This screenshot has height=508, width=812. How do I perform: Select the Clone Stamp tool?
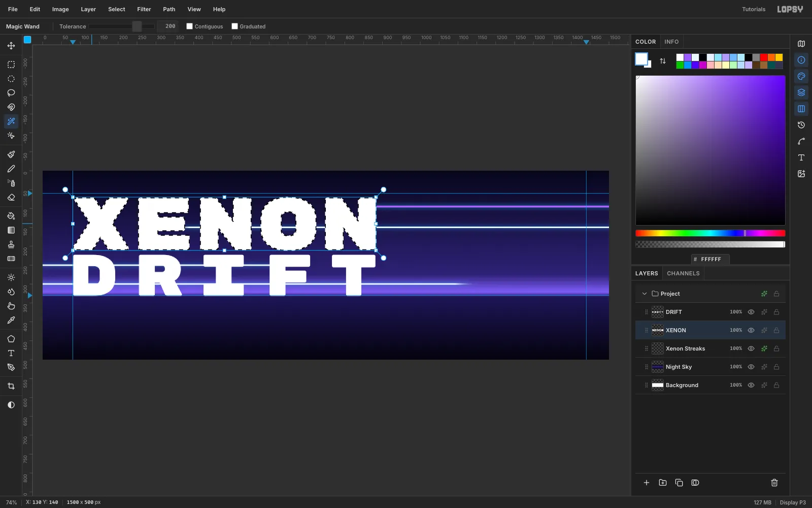[x=11, y=244]
